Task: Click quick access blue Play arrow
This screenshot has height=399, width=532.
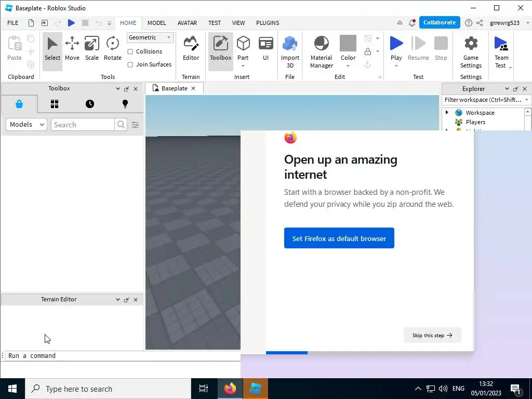Action: 71,23
